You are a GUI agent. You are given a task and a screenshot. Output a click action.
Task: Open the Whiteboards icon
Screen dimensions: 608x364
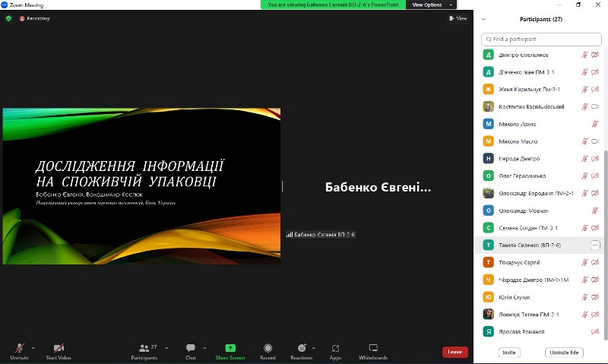[x=373, y=348]
